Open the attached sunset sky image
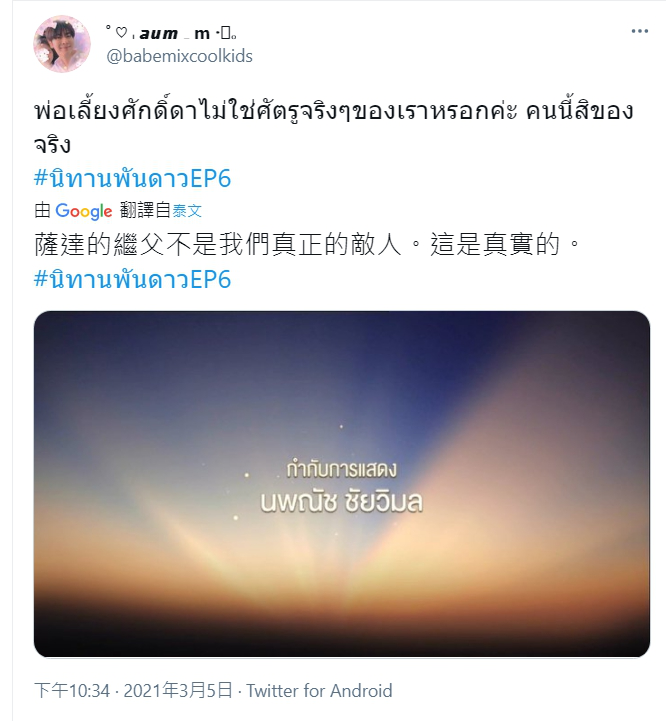 [x=342, y=484]
